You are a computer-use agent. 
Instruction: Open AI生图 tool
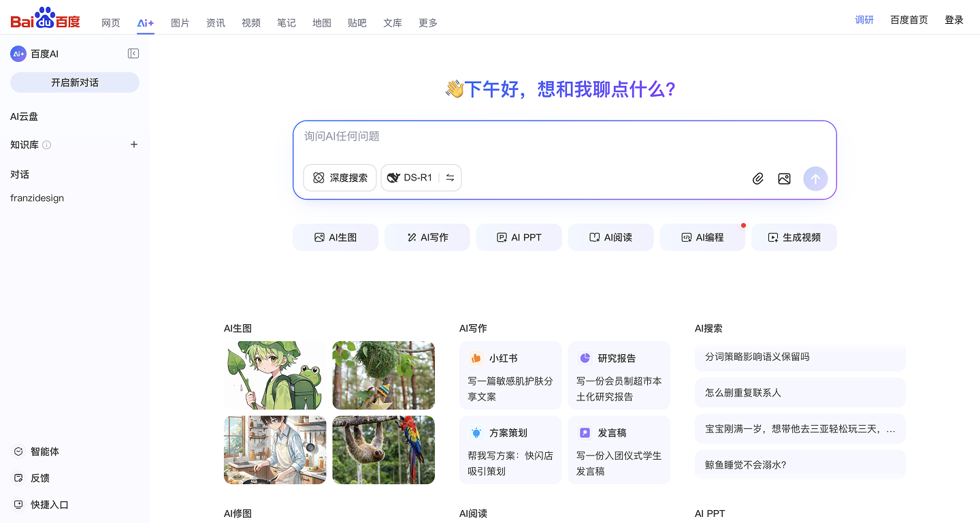336,237
